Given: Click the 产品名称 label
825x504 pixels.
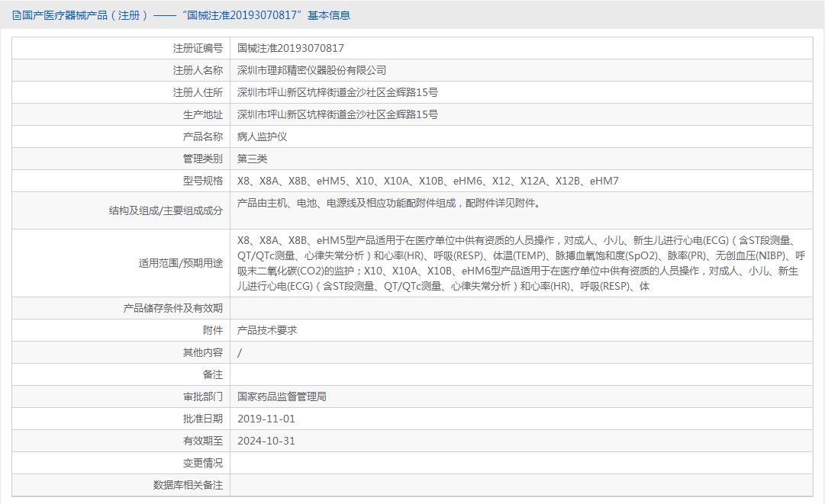Looking at the screenshot, I should (203, 136).
